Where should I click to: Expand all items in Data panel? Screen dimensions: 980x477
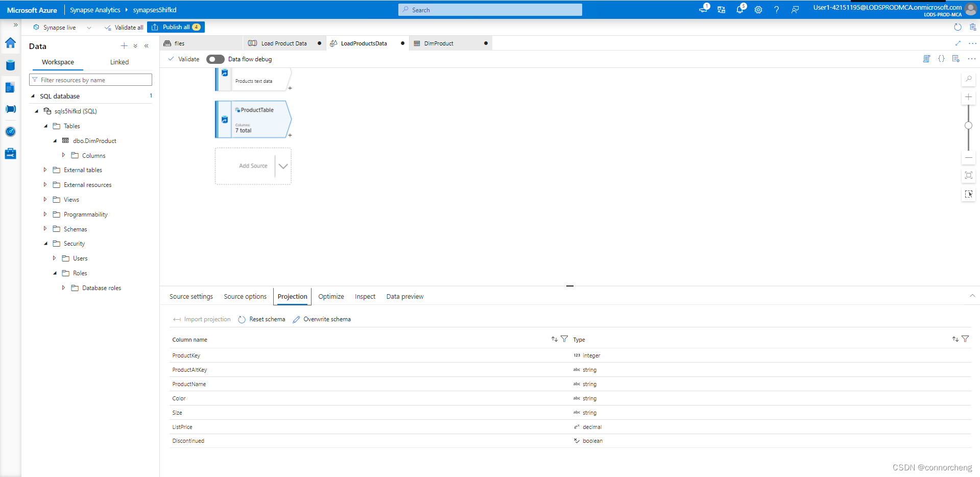coord(135,46)
